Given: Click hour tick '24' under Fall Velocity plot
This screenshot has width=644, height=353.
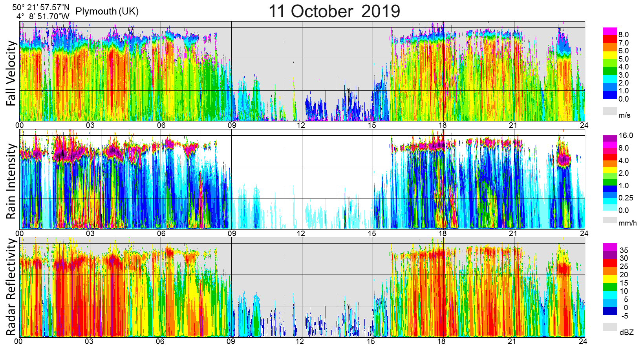Looking at the screenshot, I should click(584, 126).
